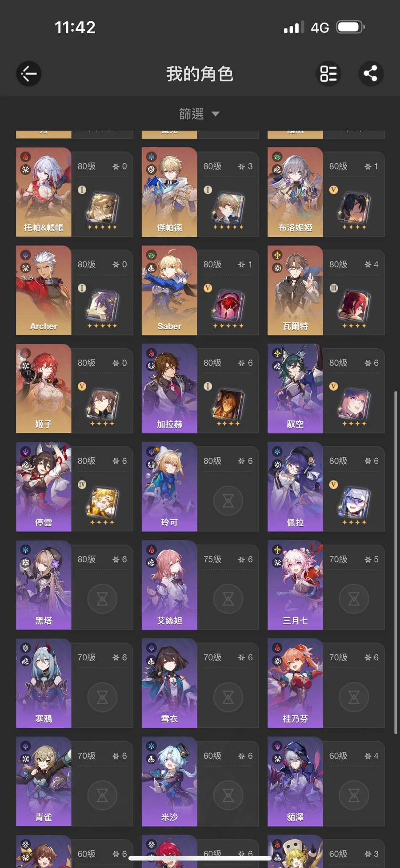The image size is (400, 868).
Task: Select the 桂乃芬 character portrait
Action: tap(295, 683)
